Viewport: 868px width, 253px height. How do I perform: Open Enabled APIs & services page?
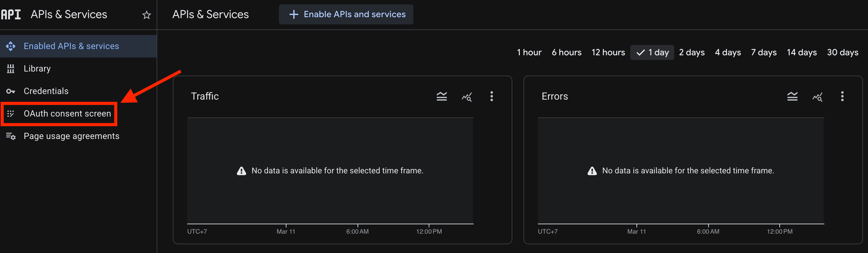click(78, 46)
